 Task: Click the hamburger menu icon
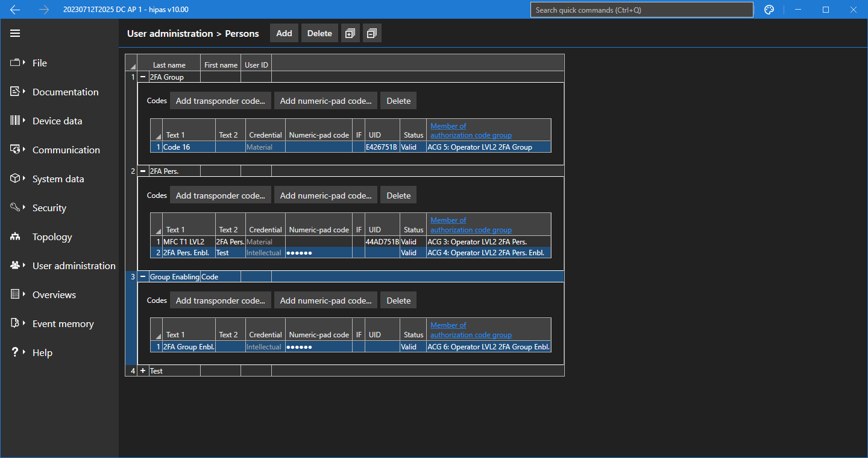15,33
